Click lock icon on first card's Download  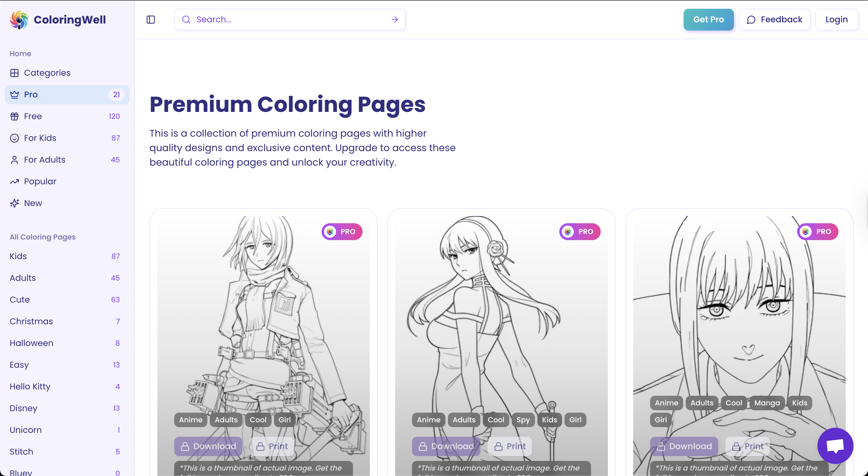coord(185,446)
